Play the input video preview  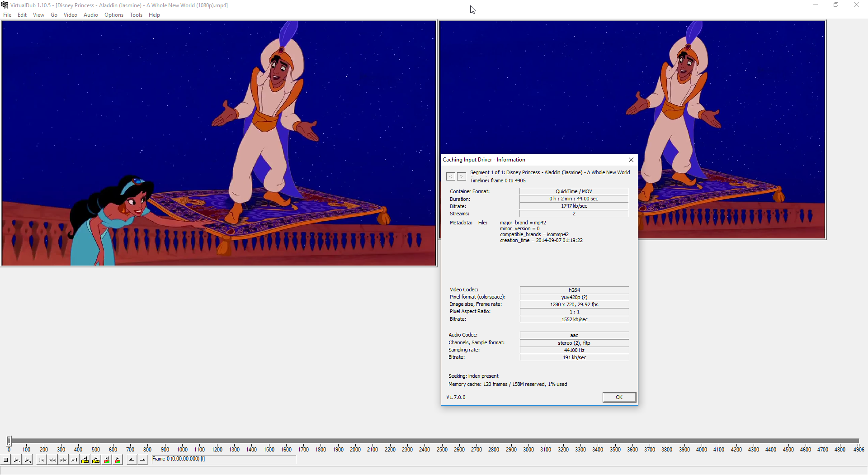(x=17, y=460)
